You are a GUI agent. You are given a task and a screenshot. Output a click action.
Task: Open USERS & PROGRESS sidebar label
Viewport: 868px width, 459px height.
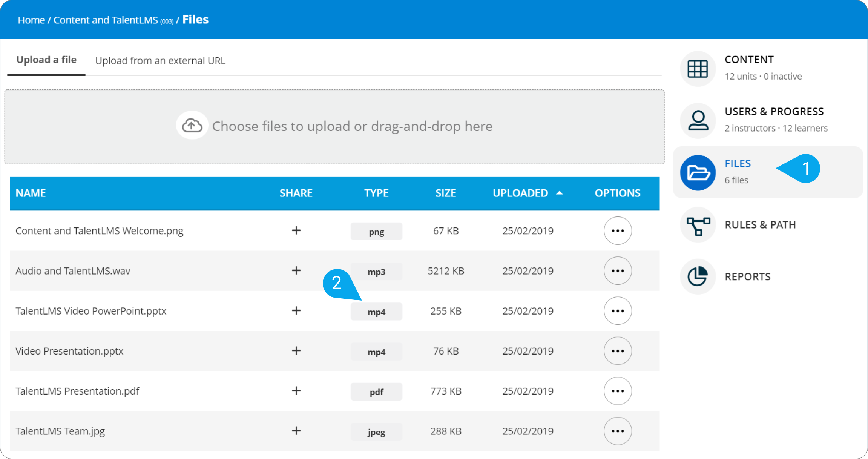click(774, 112)
